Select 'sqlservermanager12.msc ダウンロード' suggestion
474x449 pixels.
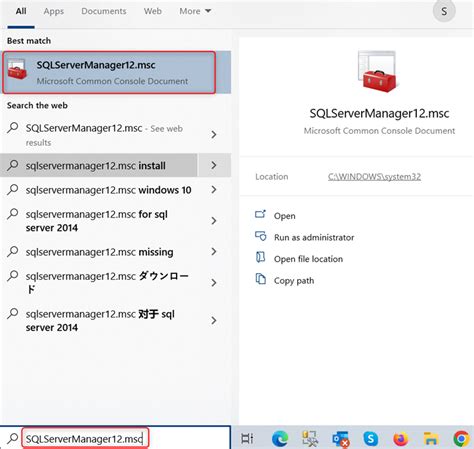coord(99,283)
